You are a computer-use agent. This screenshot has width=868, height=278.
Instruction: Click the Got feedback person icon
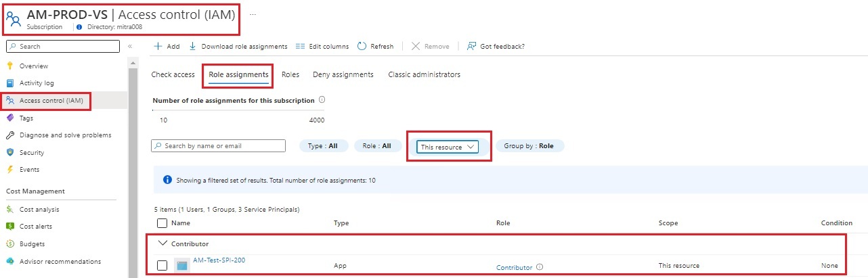tap(471, 46)
